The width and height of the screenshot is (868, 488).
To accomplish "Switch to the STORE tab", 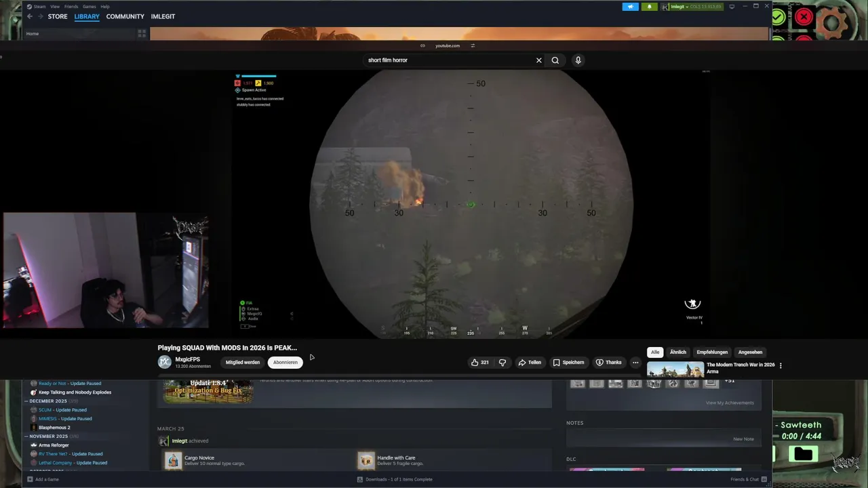I will coord(58,16).
